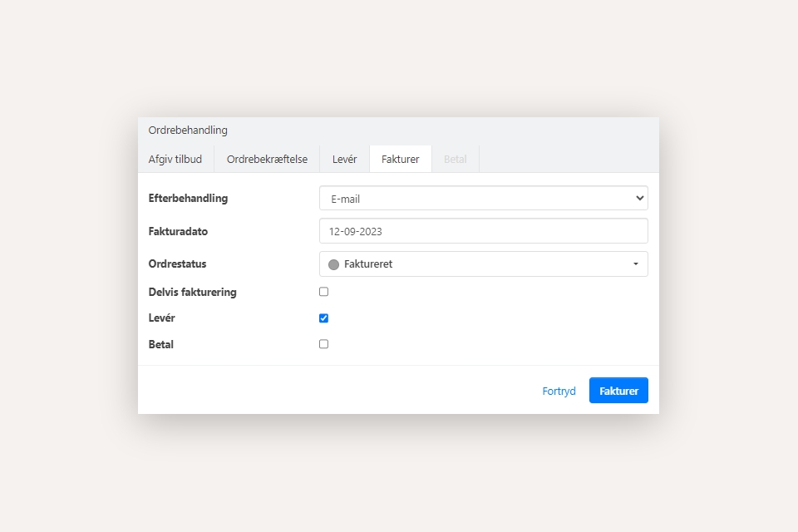
Task: Open the Ordrebekræftelse tab
Action: tap(267, 159)
